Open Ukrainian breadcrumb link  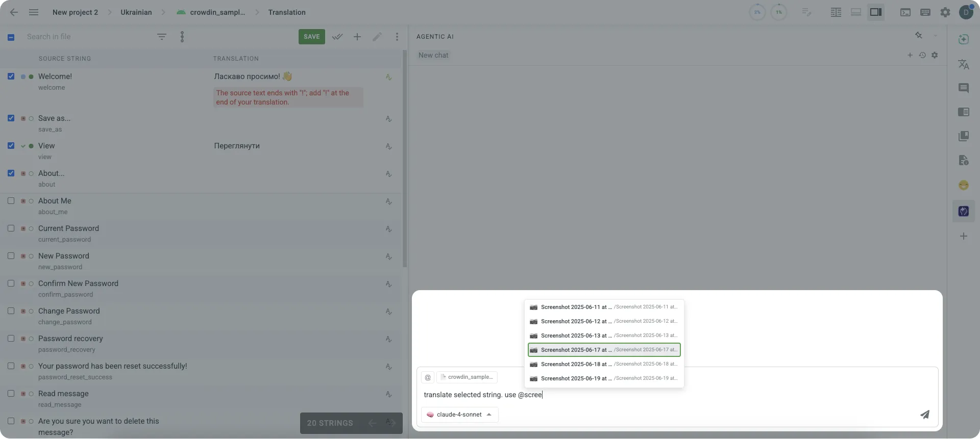136,12
